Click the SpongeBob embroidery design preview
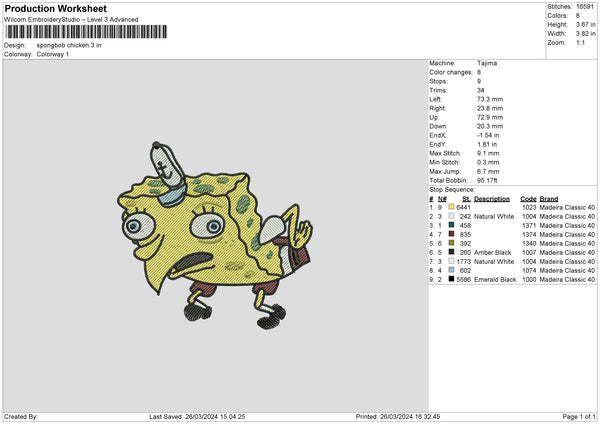Image resolution: width=600 pixels, height=424 pixels. click(x=215, y=236)
